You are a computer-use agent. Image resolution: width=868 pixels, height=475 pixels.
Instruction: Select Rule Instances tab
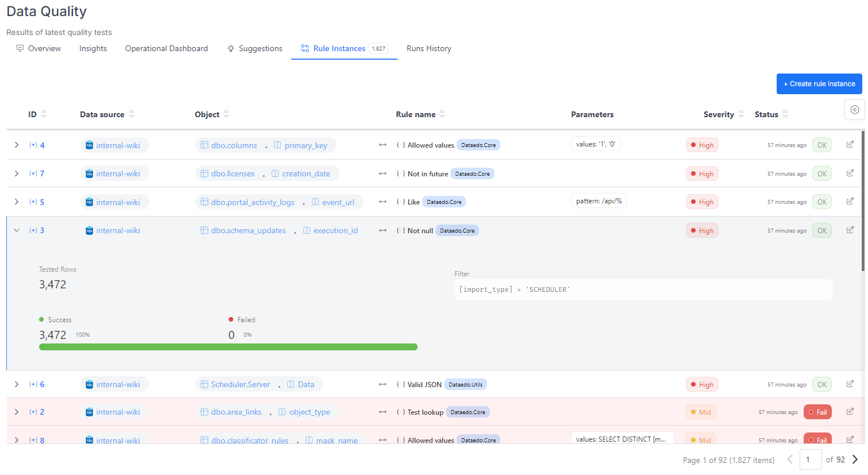point(344,48)
